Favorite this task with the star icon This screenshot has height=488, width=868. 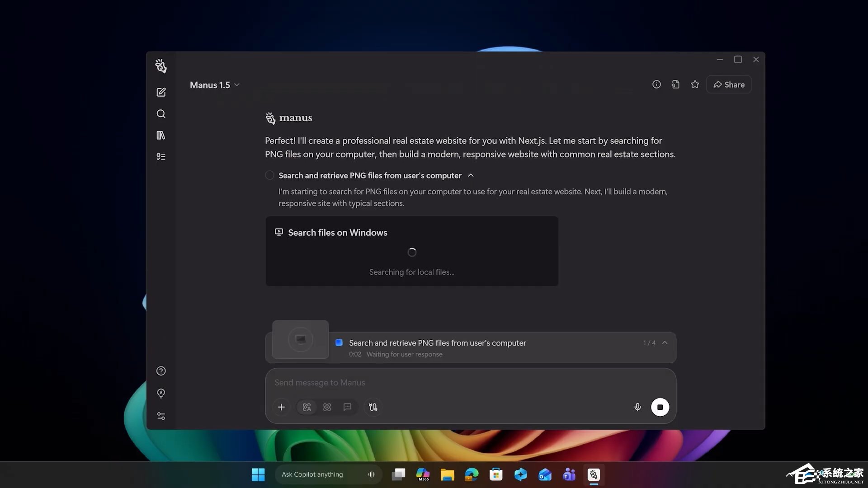tap(695, 84)
